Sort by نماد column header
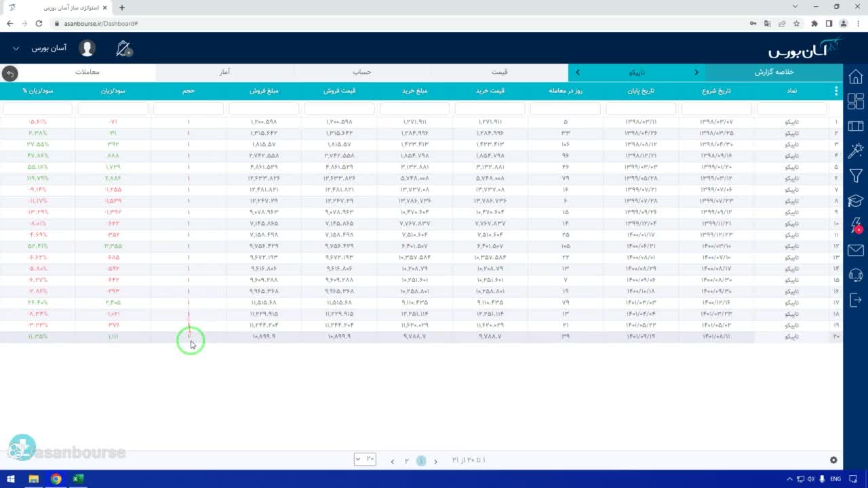Screen dimensions: 868x488 tap(791, 91)
